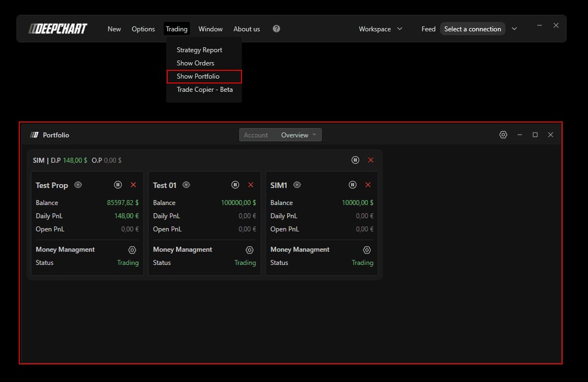
Task: Click Test 01 Trading status
Action: 245,263
